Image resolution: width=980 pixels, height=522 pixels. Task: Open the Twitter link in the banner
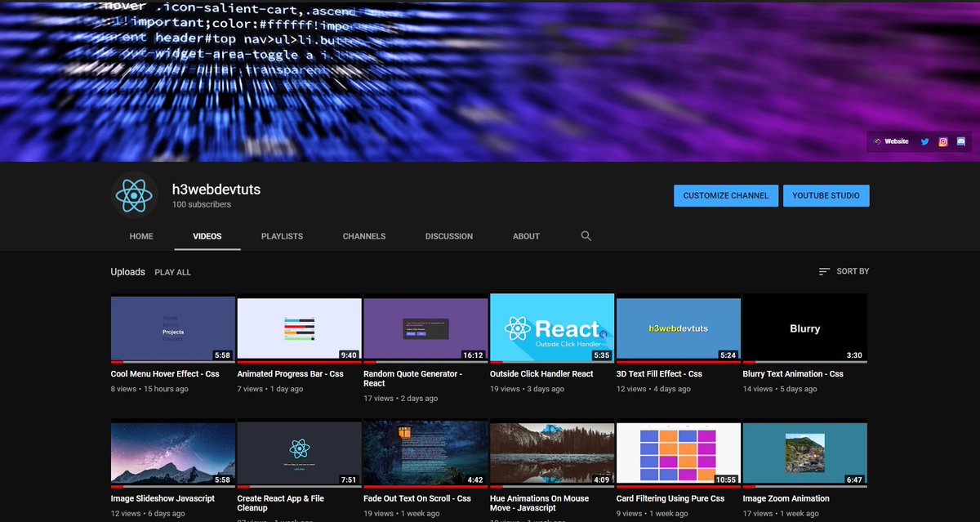click(924, 141)
